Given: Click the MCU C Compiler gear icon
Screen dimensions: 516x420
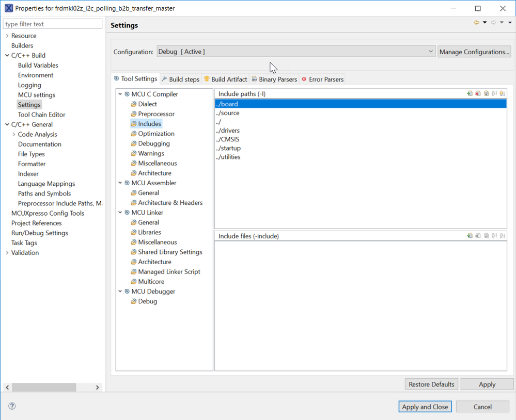Looking at the screenshot, I should [127, 94].
